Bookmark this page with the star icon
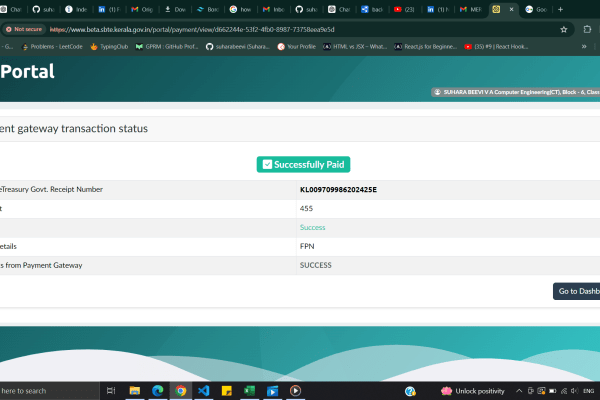The image size is (600, 400). click(564, 29)
